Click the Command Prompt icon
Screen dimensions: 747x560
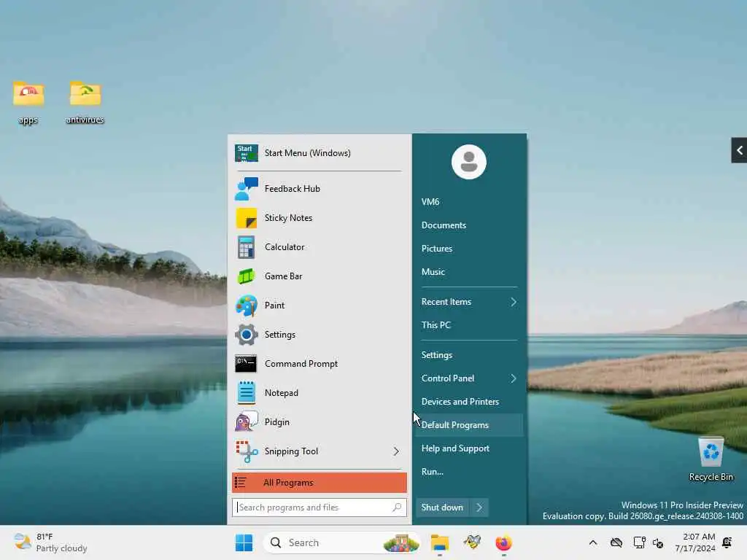247,364
